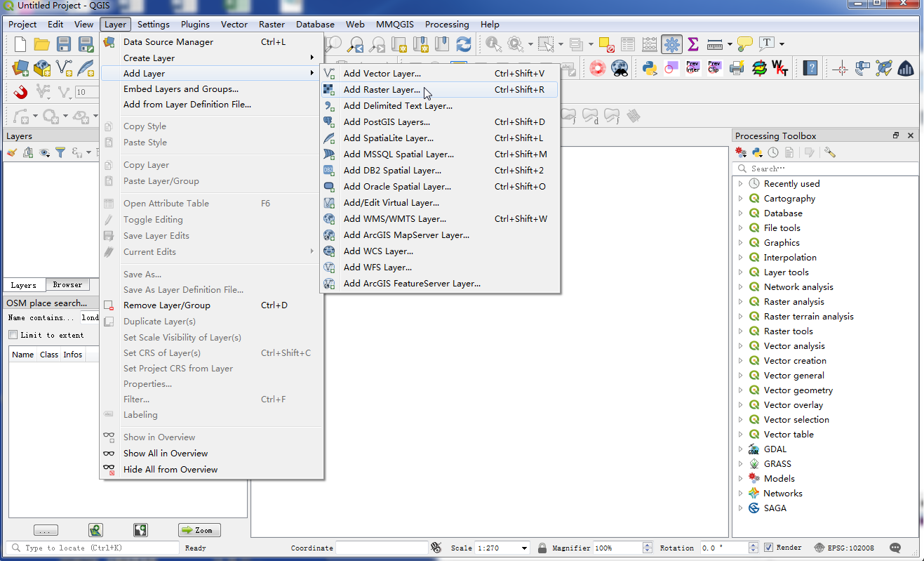Increase the Magnifier spinner value
Image resolution: width=924 pixels, height=561 pixels.
[x=646, y=545]
